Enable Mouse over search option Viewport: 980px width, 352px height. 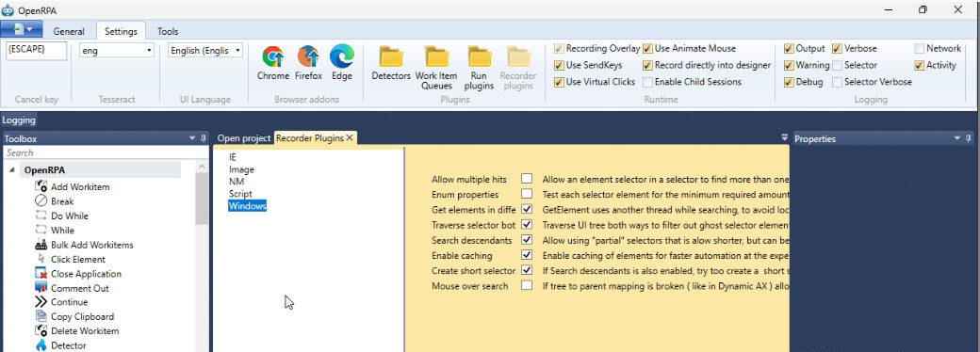(527, 286)
